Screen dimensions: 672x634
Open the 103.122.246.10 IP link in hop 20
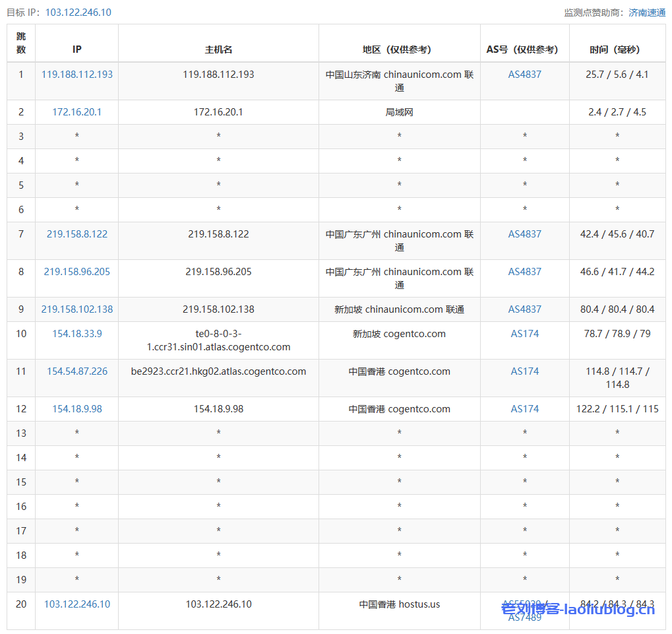coord(77,604)
